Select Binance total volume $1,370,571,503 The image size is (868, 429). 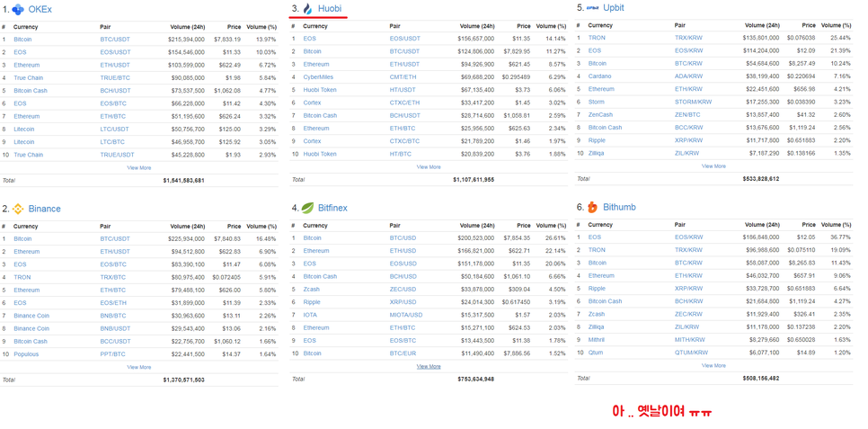(184, 380)
